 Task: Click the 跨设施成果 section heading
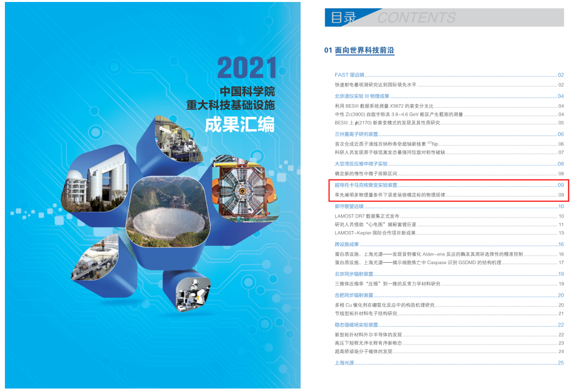(346, 244)
